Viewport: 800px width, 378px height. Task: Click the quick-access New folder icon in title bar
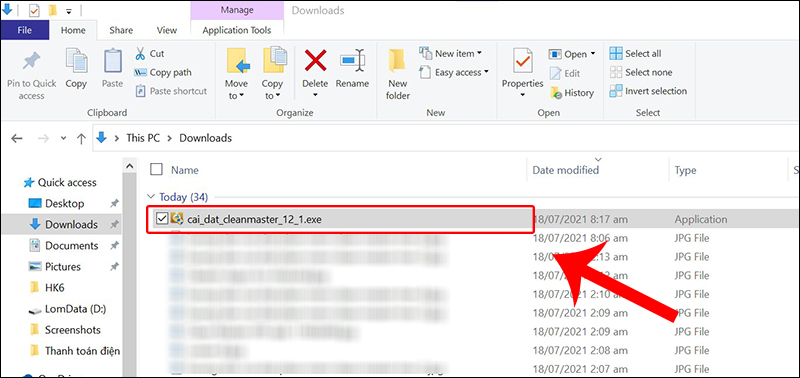(52, 10)
